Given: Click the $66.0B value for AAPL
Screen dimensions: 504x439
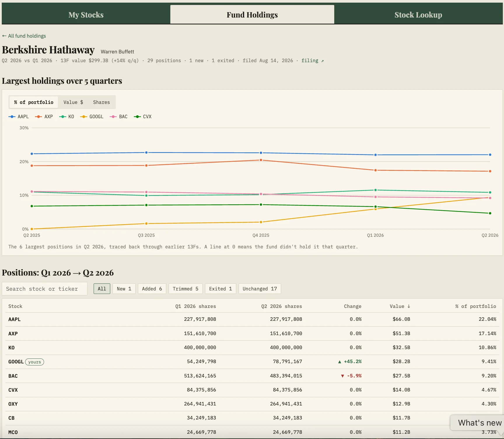Looking at the screenshot, I should coord(401,319).
